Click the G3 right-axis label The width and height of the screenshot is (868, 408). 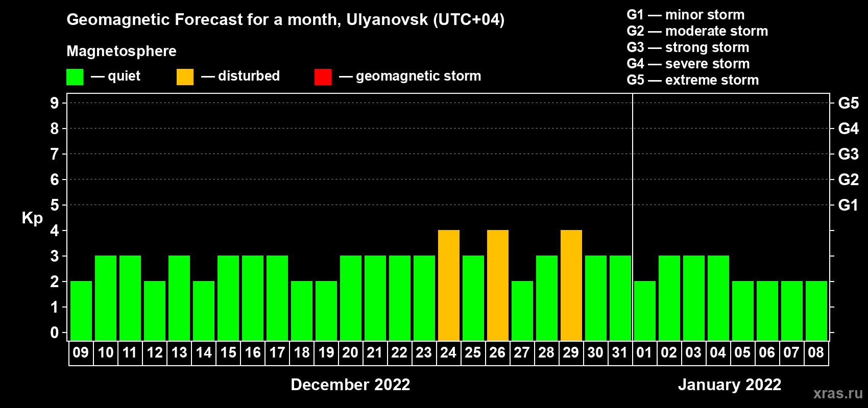849,154
